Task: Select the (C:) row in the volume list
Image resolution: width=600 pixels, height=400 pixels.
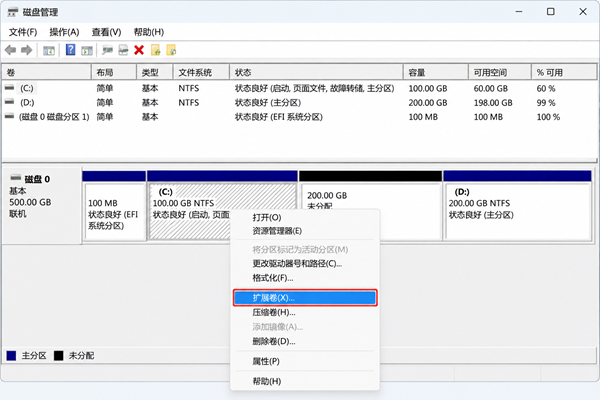Action: pos(299,88)
